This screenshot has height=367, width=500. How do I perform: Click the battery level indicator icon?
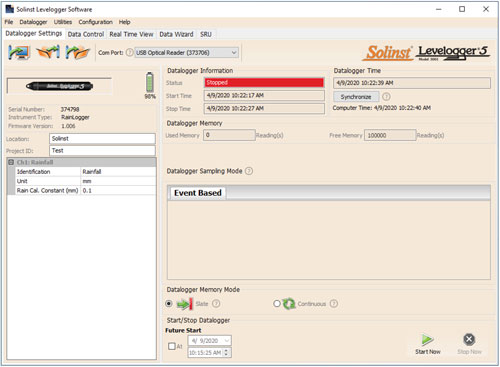[x=150, y=82]
